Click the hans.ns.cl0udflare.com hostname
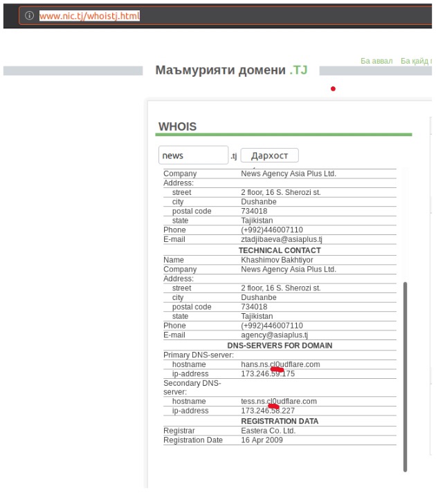Viewport: 436px width, 504px height. (280, 364)
